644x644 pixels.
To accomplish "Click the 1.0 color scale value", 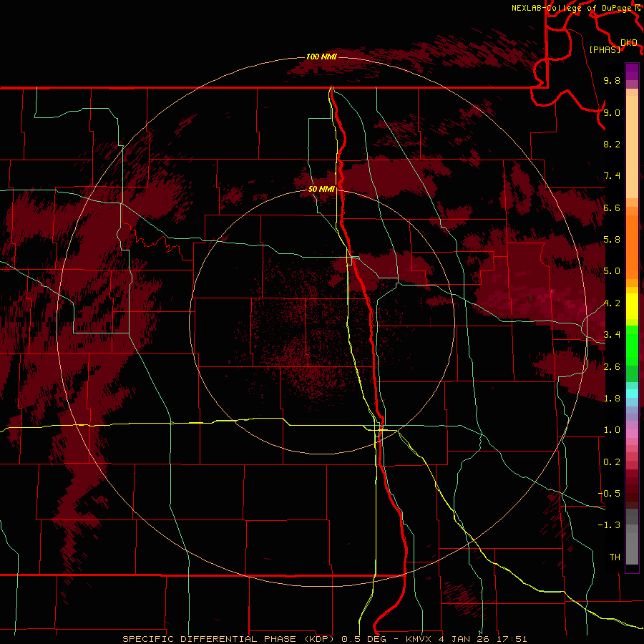I will pyautogui.click(x=612, y=430).
